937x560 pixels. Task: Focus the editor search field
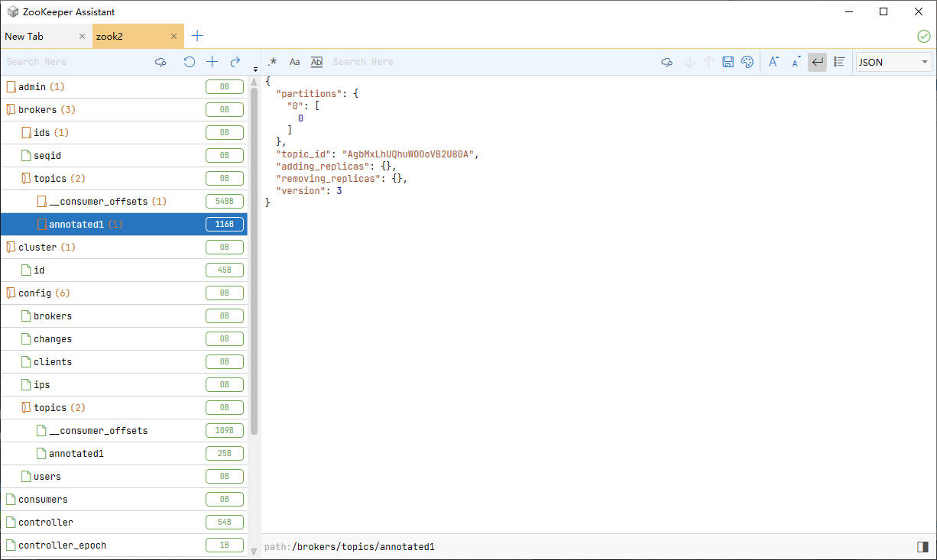(x=493, y=62)
